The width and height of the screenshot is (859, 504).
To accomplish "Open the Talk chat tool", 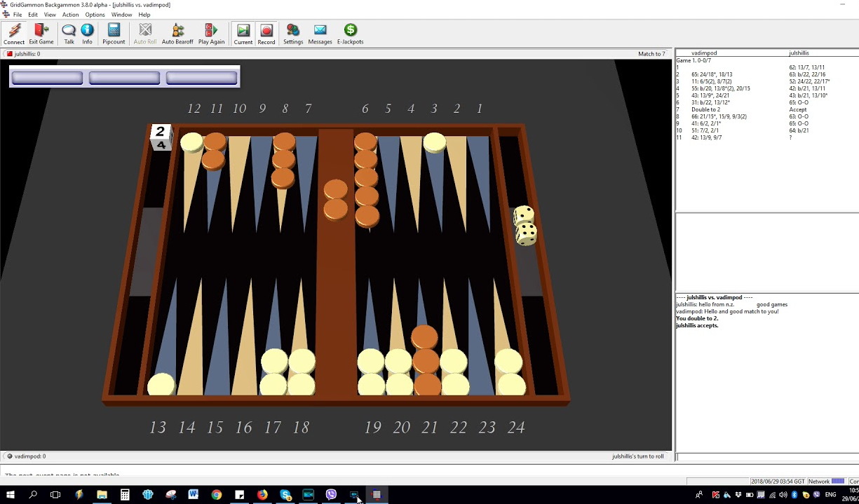I will point(68,32).
